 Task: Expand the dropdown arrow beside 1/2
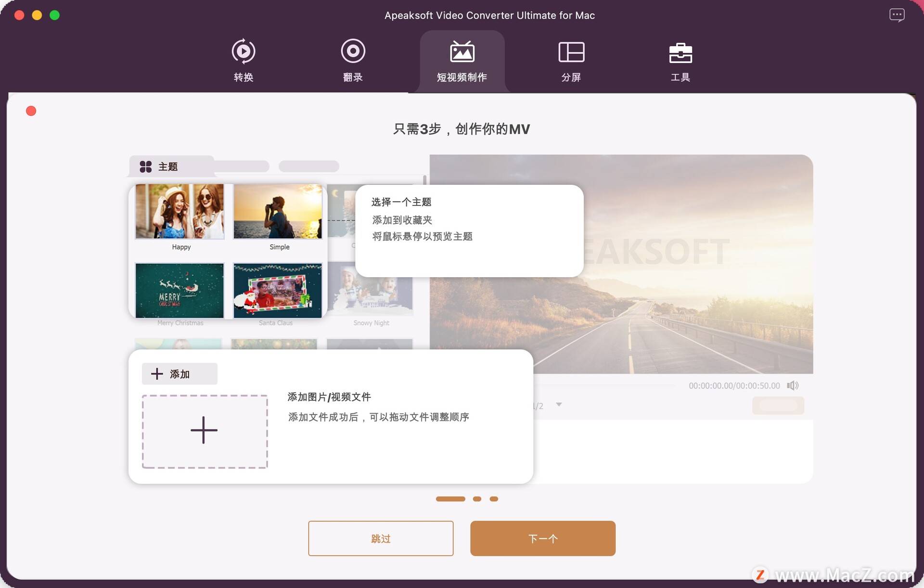[559, 405]
